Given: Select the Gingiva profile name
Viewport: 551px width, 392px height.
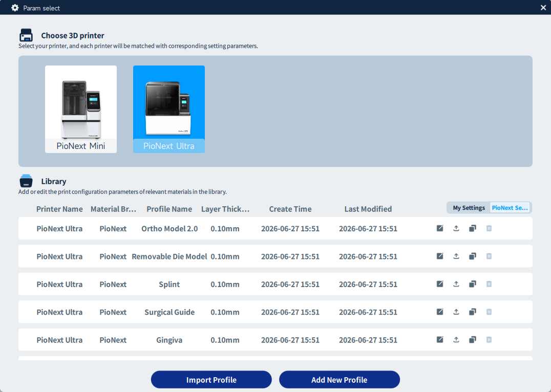Looking at the screenshot, I should tap(169, 340).
